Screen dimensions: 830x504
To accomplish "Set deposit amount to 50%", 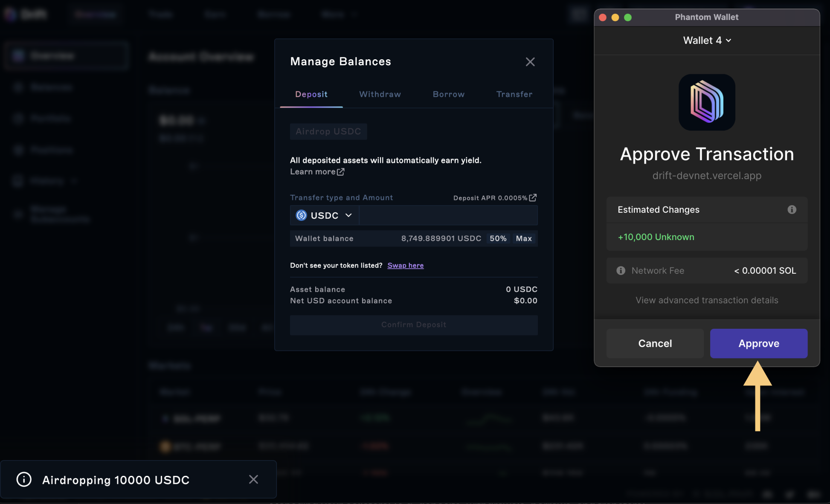I will [x=498, y=238].
